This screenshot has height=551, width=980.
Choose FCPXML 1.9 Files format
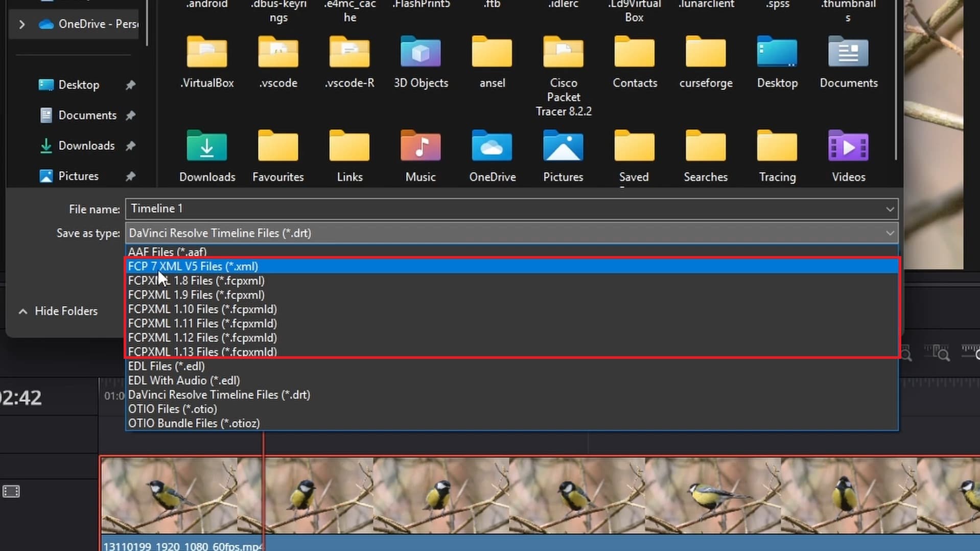tap(512, 295)
